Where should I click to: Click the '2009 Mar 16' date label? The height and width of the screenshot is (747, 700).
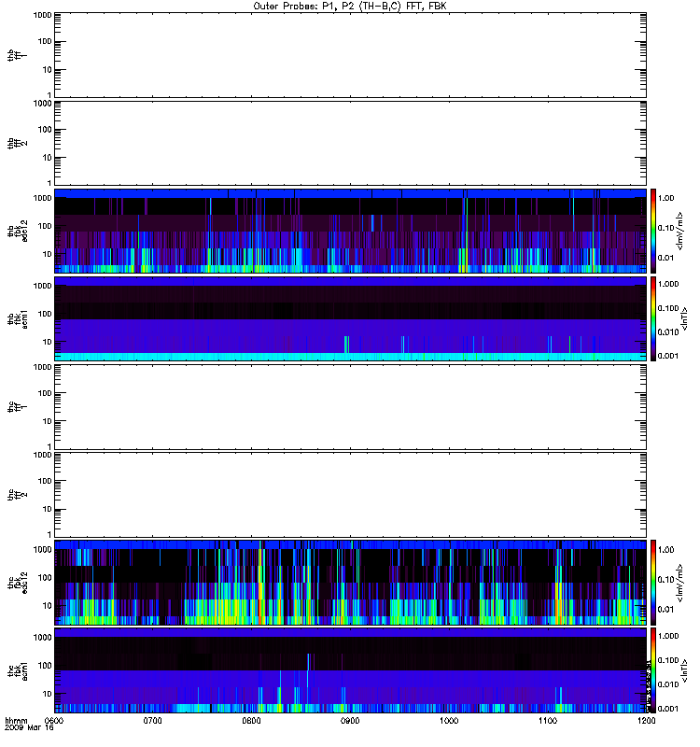click(x=29, y=727)
